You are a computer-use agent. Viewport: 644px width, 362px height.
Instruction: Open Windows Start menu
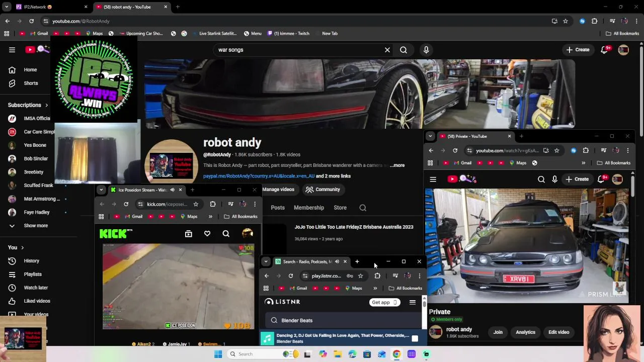click(218, 354)
